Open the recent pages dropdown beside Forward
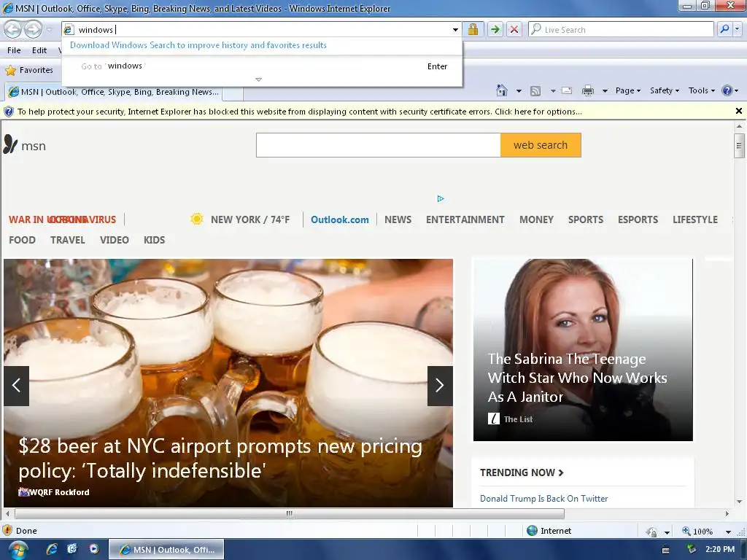Viewport: 747px width, 560px height. point(49,30)
